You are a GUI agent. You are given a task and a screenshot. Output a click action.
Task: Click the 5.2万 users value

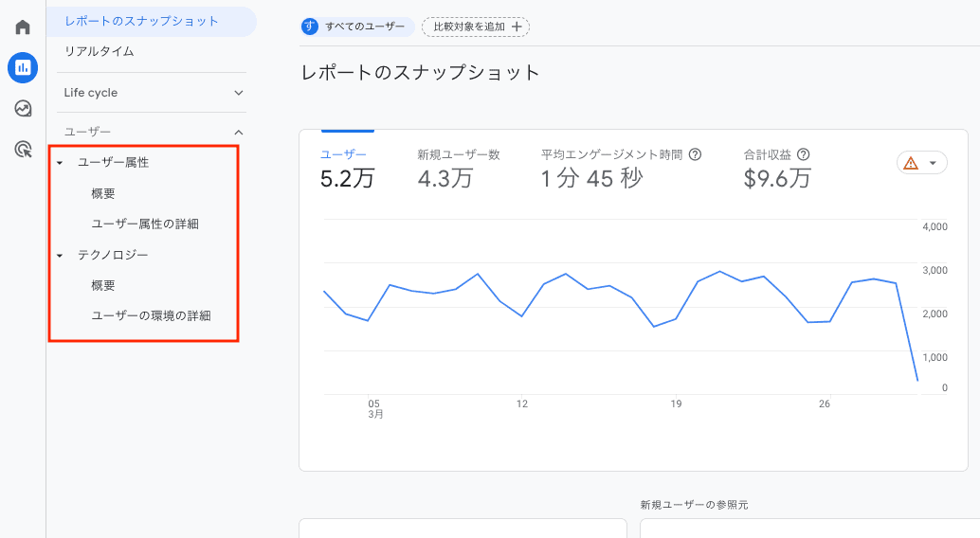tap(347, 179)
